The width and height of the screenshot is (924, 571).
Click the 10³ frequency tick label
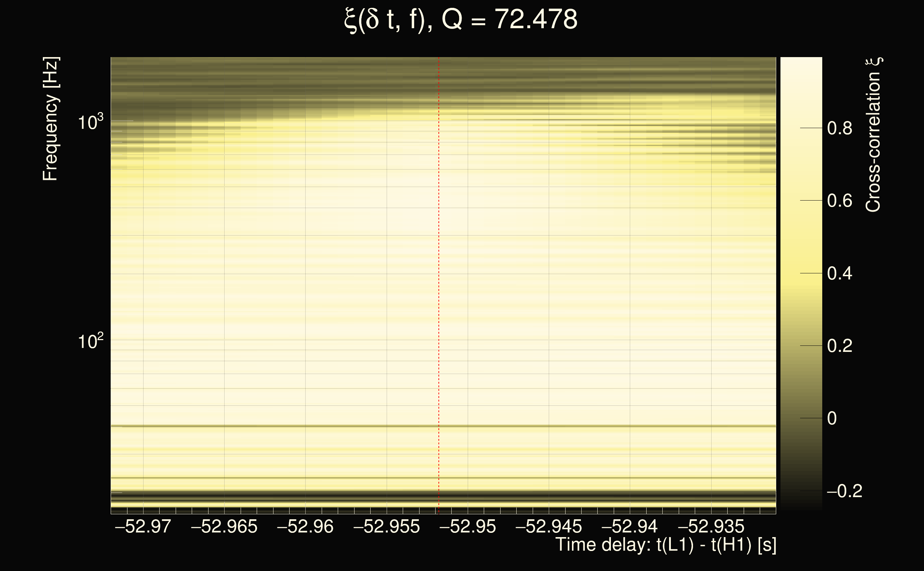pos(90,122)
